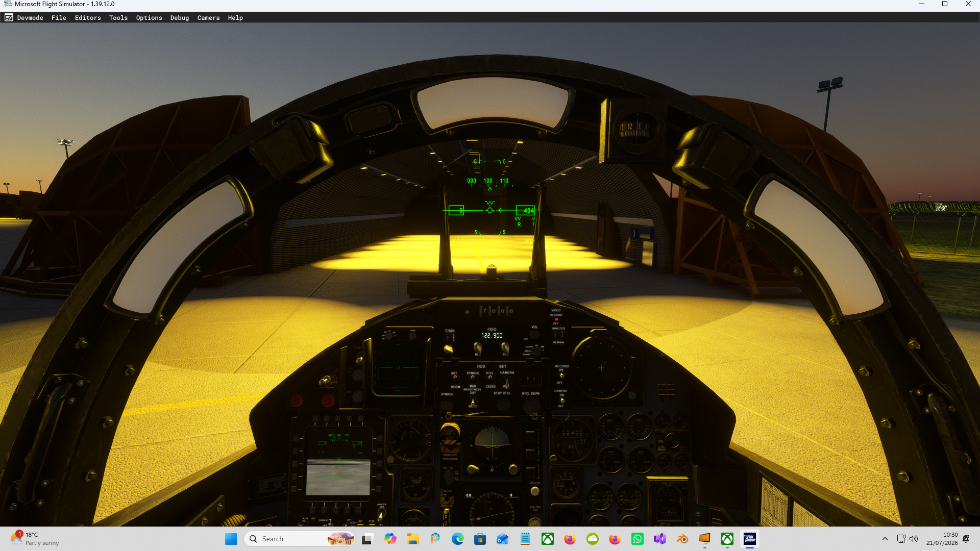The height and width of the screenshot is (551, 980).
Task: Click the Devmode icon in the menu bar
Action: point(9,17)
